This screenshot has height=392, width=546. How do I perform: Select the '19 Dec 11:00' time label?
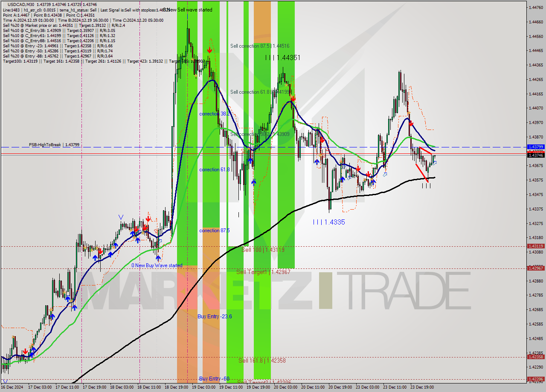pyautogui.click(x=231, y=387)
